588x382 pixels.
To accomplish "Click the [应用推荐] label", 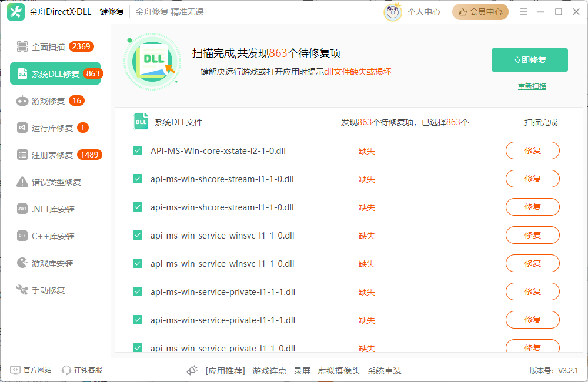I will pyautogui.click(x=225, y=371).
